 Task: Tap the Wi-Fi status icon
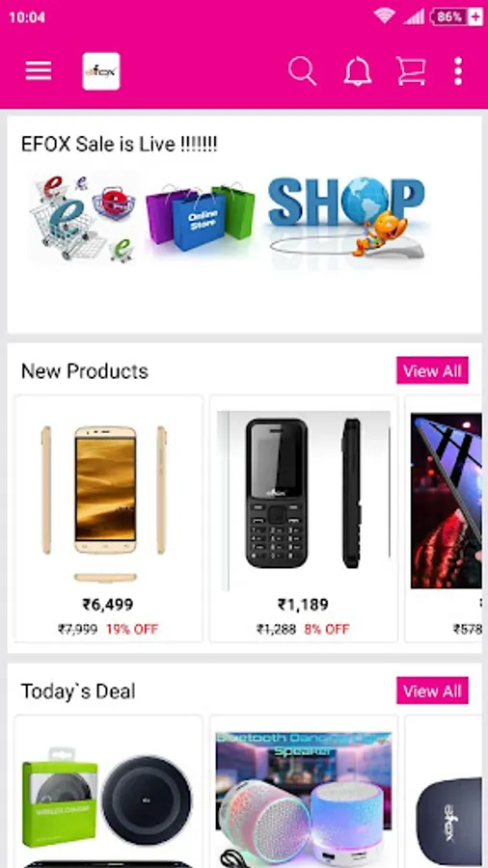[384, 16]
